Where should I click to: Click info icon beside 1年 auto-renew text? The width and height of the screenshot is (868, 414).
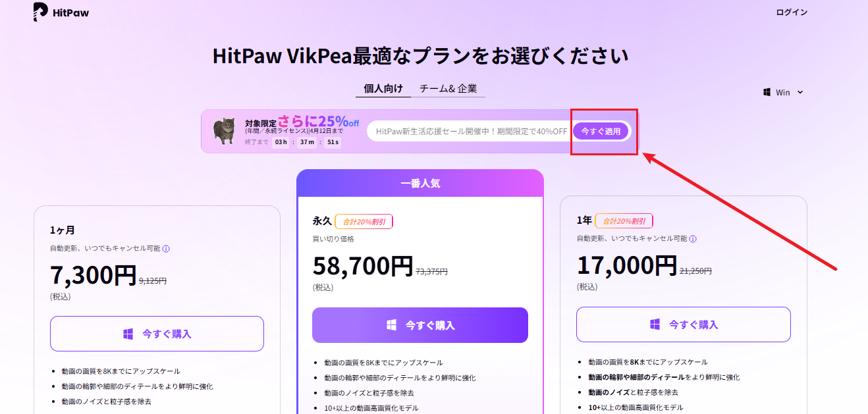tap(693, 239)
